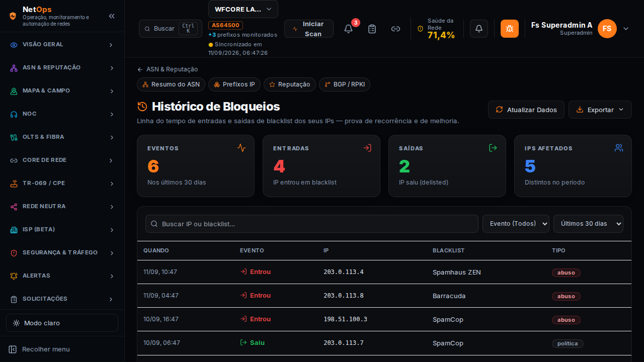This screenshot has height=362, width=644.
Task: Click the building icon for ISP (Beta)
Action: point(14,230)
